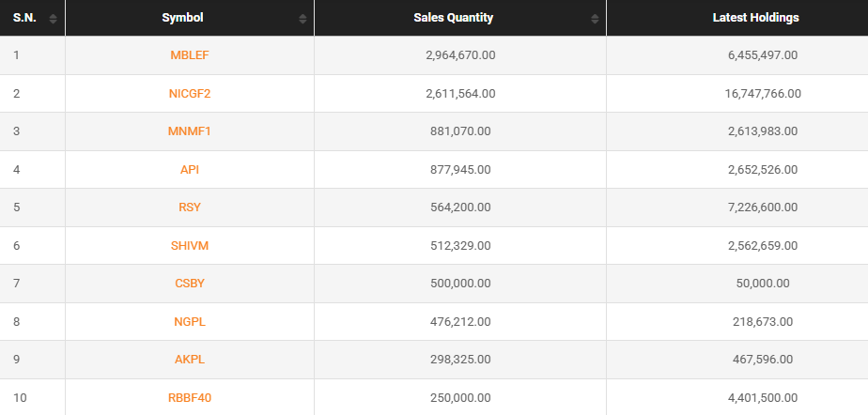The image size is (868, 415).
Task: Click the 564,200.00 sales quantity cell
Action: 460,207
